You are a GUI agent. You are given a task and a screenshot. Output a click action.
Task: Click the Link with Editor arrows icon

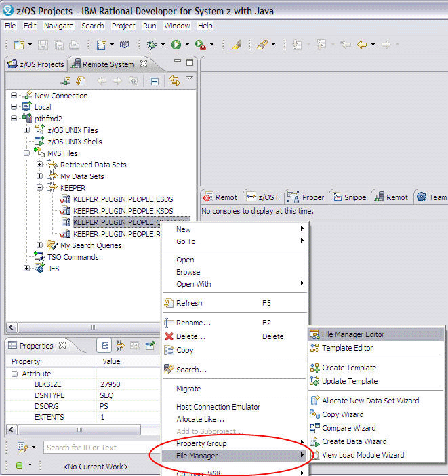click(x=174, y=81)
